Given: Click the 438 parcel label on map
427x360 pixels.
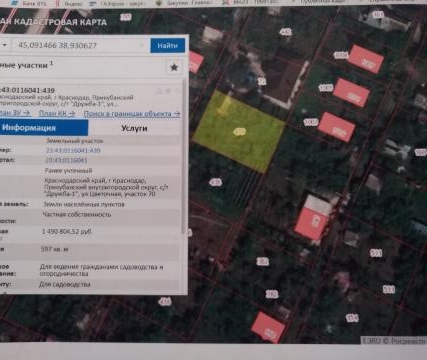Looking at the screenshot, I should pos(215,182).
